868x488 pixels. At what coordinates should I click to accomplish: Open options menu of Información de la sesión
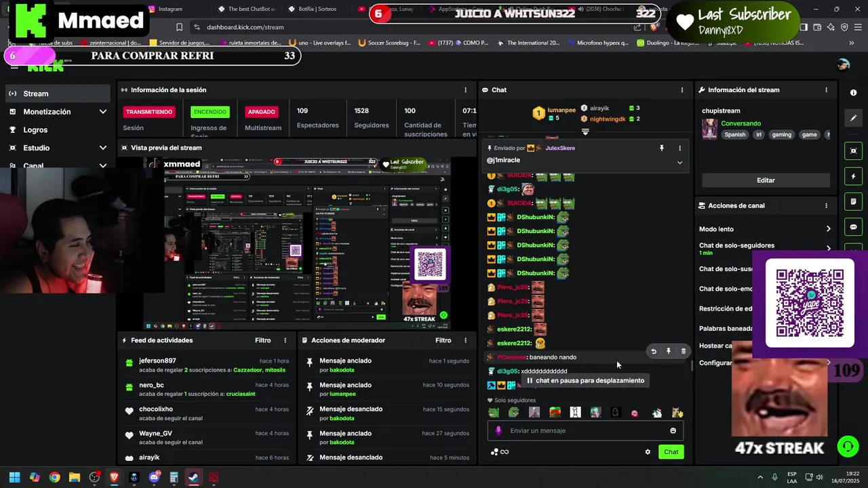point(465,89)
